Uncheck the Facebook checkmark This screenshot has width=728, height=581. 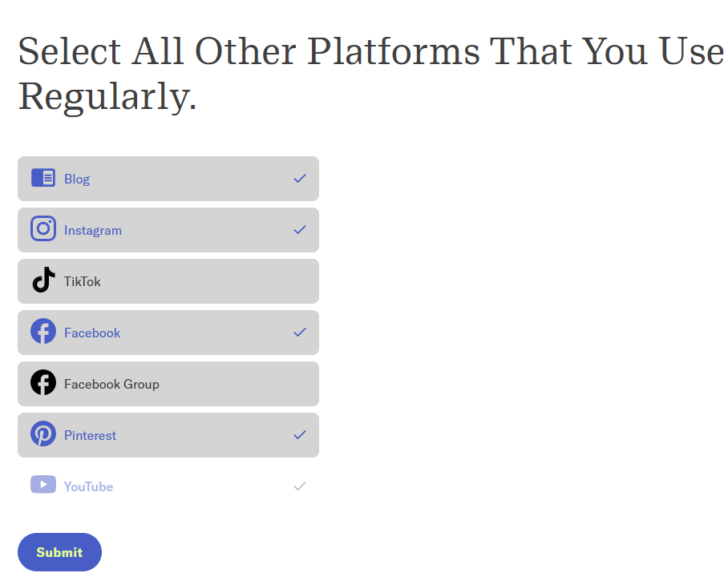(300, 333)
